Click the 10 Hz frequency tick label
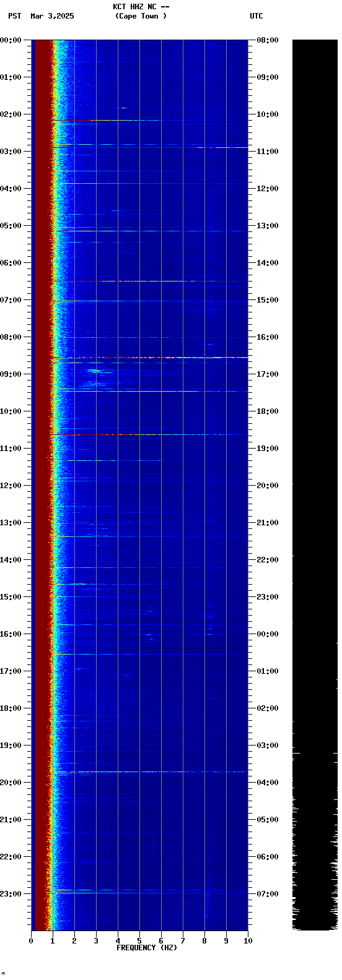 click(x=248, y=941)
